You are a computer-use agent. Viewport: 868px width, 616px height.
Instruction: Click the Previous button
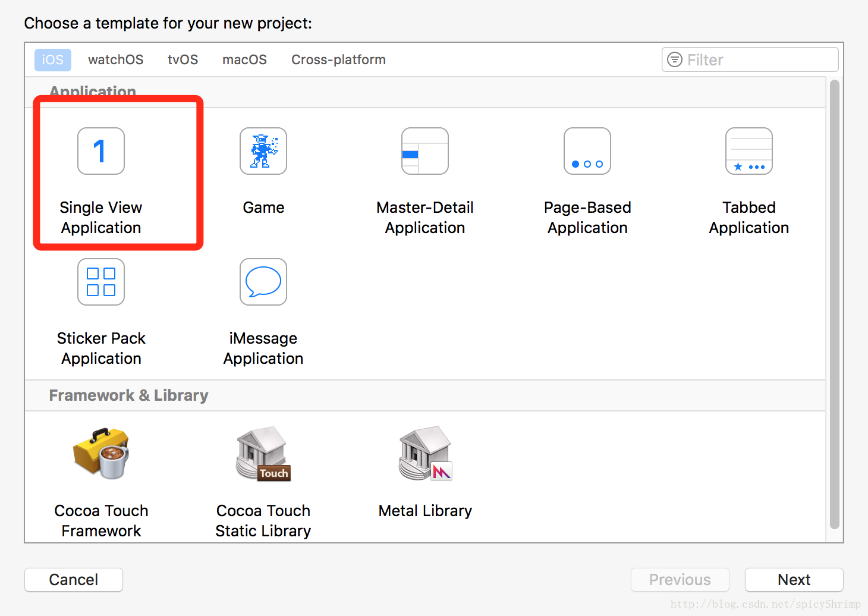pyautogui.click(x=680, y=580)
